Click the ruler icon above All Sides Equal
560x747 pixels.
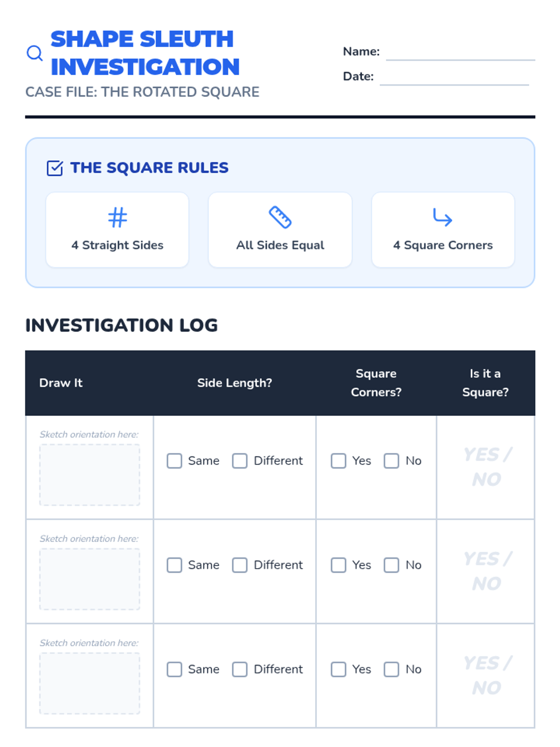coord(280,217)
